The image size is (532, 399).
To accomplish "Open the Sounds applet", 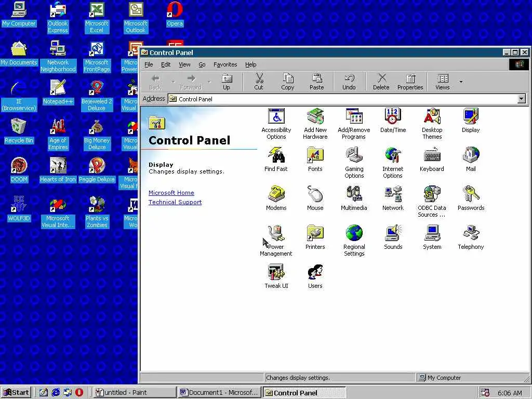I will pyautogui.click(x=393, y=237).
